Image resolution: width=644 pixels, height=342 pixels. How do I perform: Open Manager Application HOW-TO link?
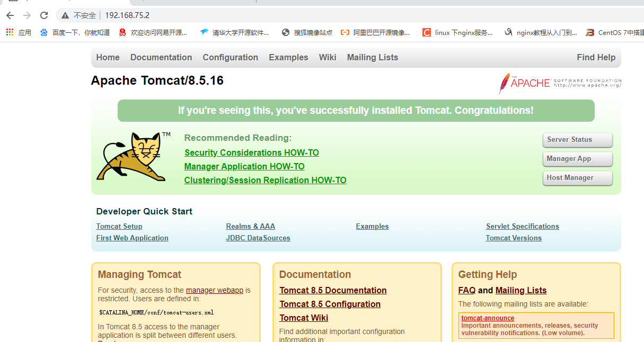pos(244,166)
